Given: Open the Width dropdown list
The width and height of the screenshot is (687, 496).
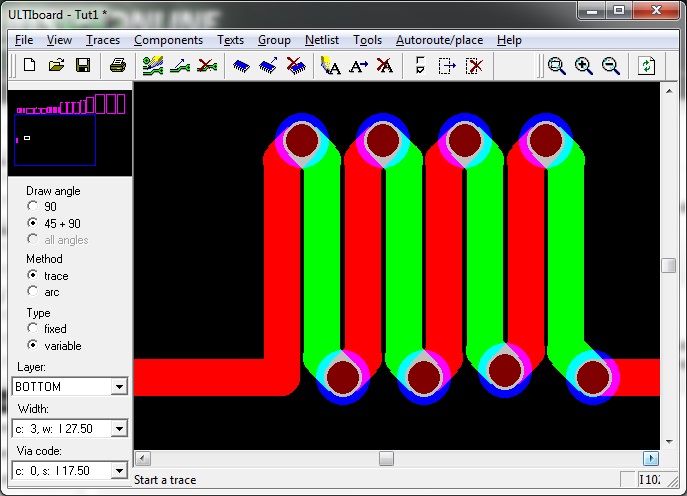Looking at the screenshot, I should tap(120, 429).
